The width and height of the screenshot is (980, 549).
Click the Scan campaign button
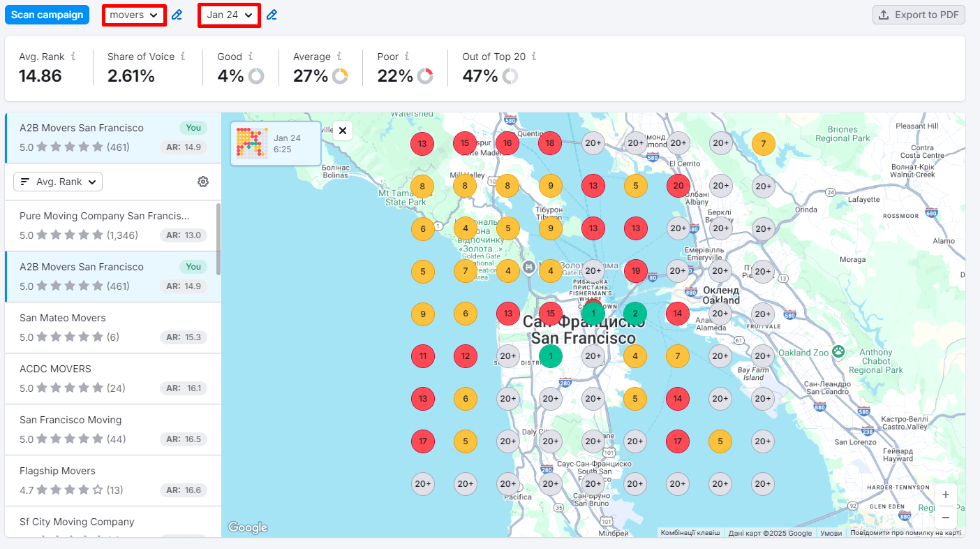tap(47, 15)
